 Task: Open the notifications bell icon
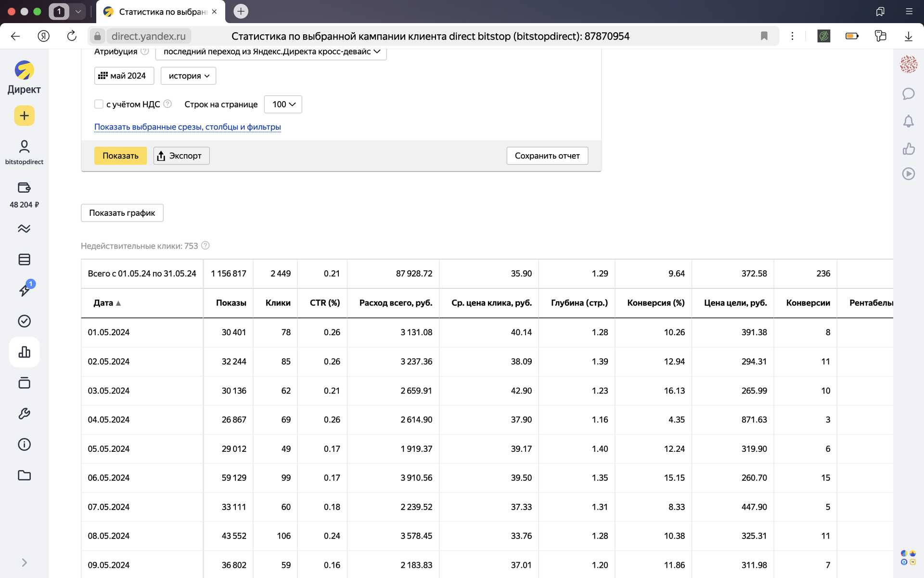908,121
